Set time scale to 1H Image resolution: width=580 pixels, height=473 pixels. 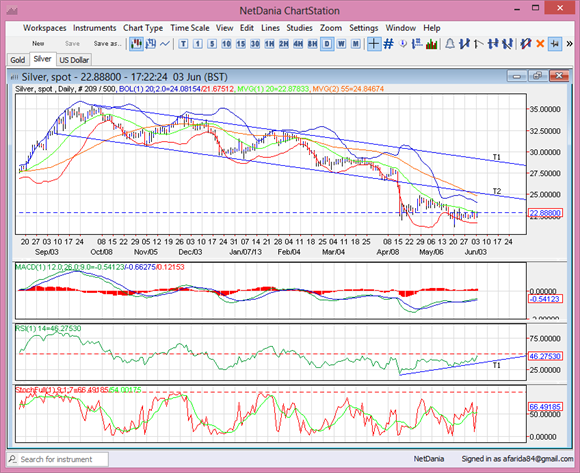point(269,44)
